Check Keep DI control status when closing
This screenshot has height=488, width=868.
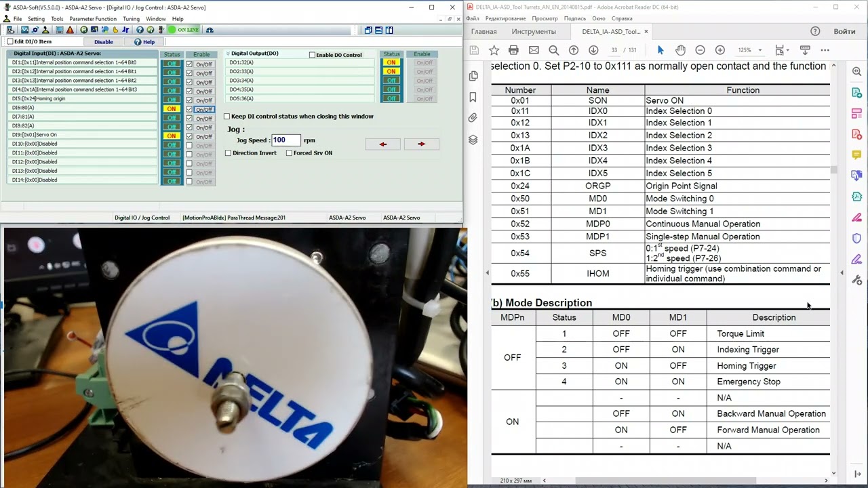tap(226, 117)
